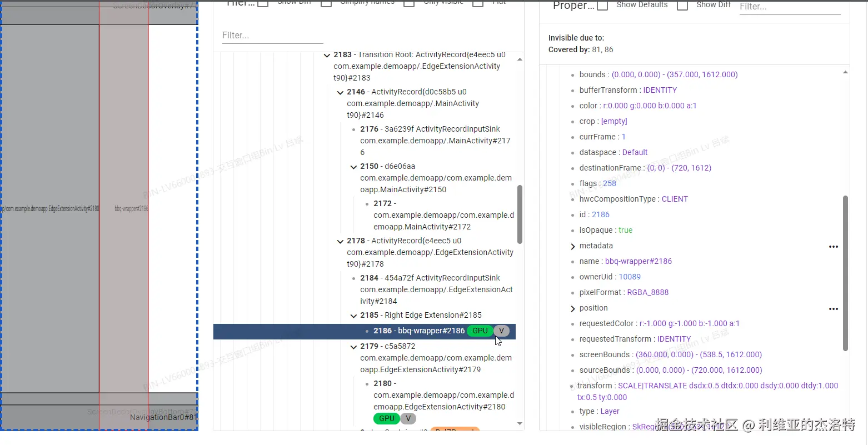Collapse the 2183 Transition Root node
Viewport: 868px width, 445px height.
click(x=327, y=56)
